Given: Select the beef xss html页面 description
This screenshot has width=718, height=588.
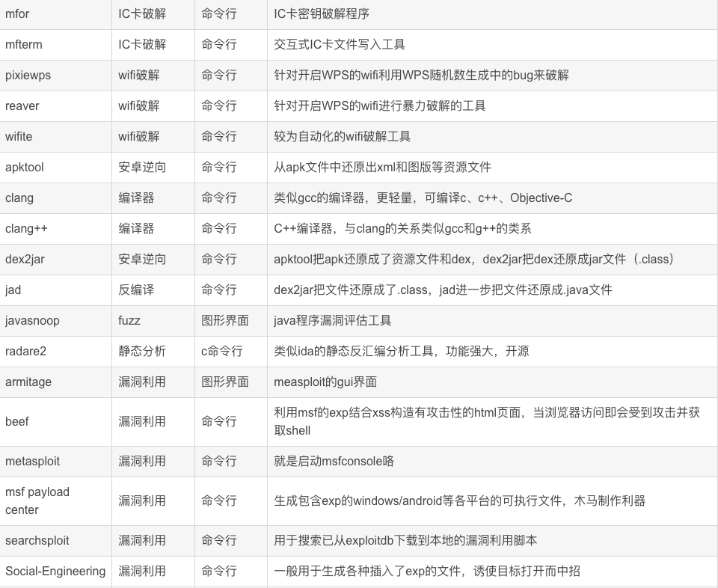Looking at the screenshot, I should coord(487,421).
